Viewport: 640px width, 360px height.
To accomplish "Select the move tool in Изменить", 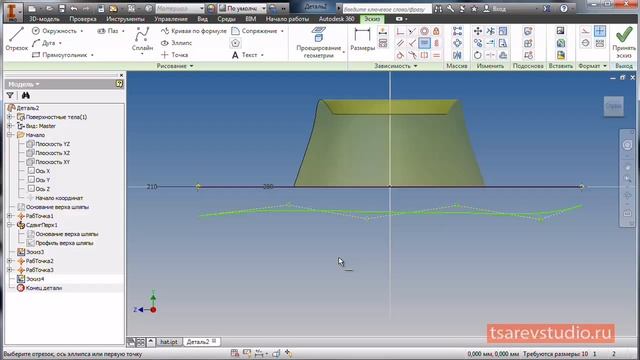I will tap(478, 31).
